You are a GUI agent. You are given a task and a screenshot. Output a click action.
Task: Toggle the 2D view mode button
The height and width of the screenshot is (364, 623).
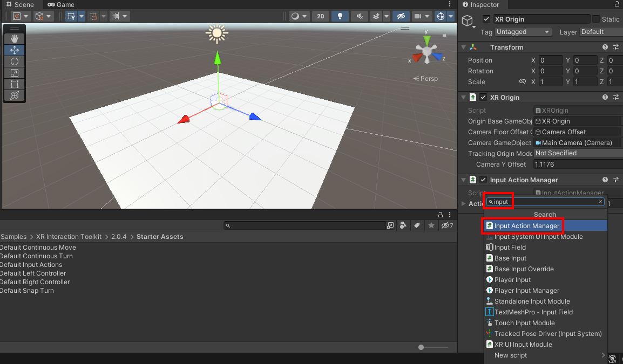click(320, 16)
